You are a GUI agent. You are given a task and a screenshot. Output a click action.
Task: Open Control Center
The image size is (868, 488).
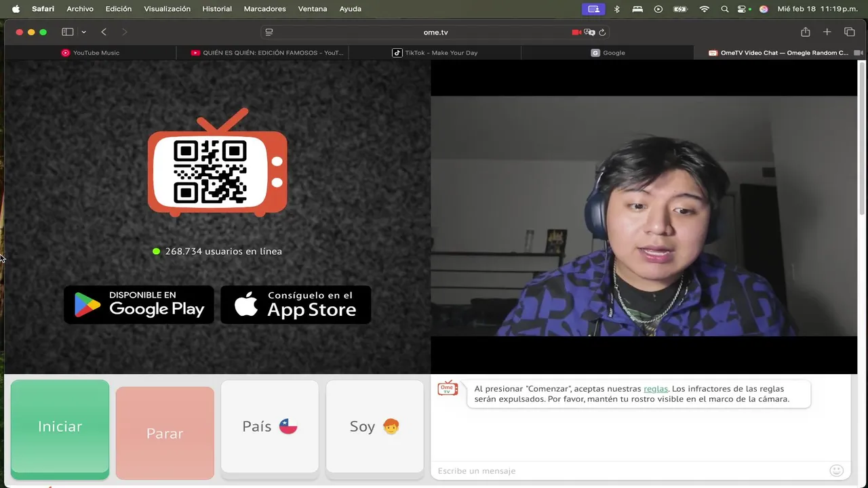(x=743, y=9)
